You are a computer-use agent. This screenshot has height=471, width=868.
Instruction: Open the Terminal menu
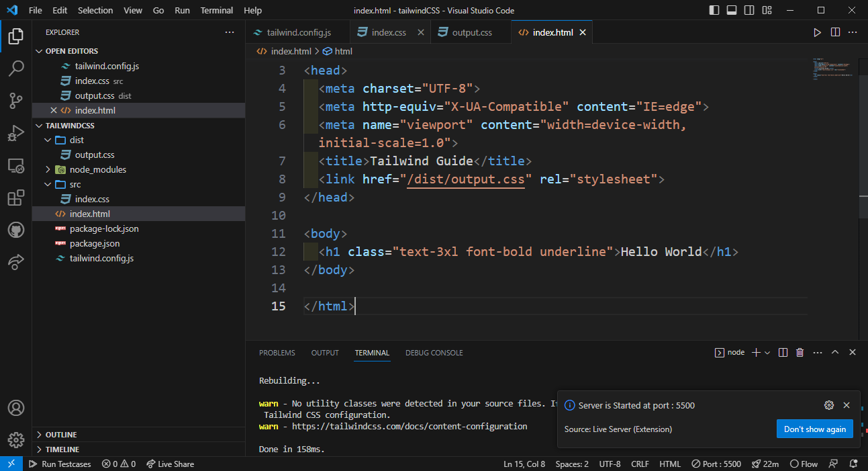[x=217, y=10]
